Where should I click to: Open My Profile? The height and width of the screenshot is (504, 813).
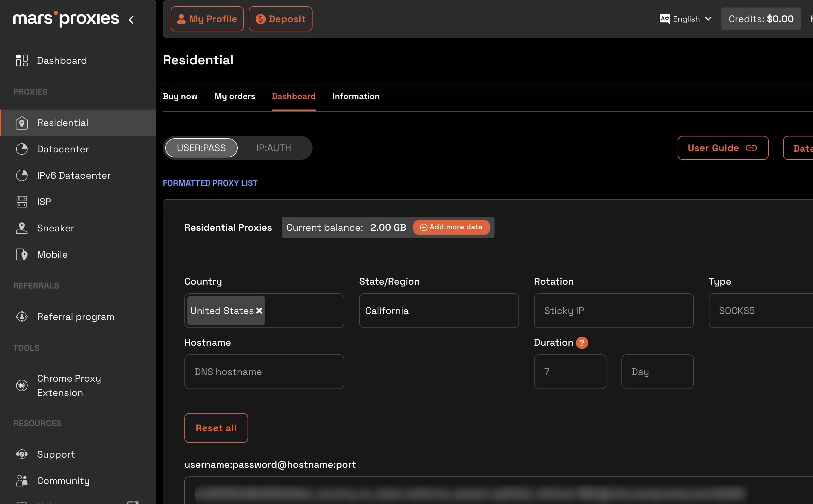207,19
